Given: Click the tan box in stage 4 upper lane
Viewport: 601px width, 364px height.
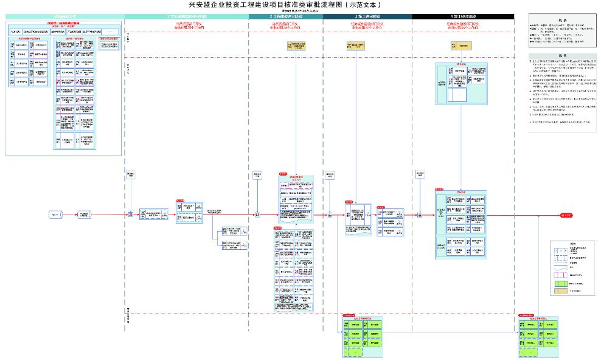Looking at the screenshot, I should tap(461, 46).
